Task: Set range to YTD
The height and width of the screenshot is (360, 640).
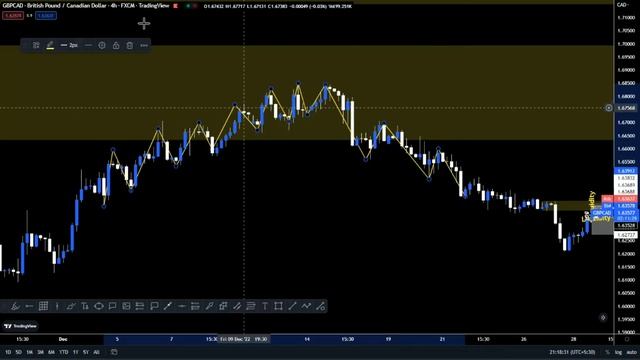Action: (x=64, y=352)
